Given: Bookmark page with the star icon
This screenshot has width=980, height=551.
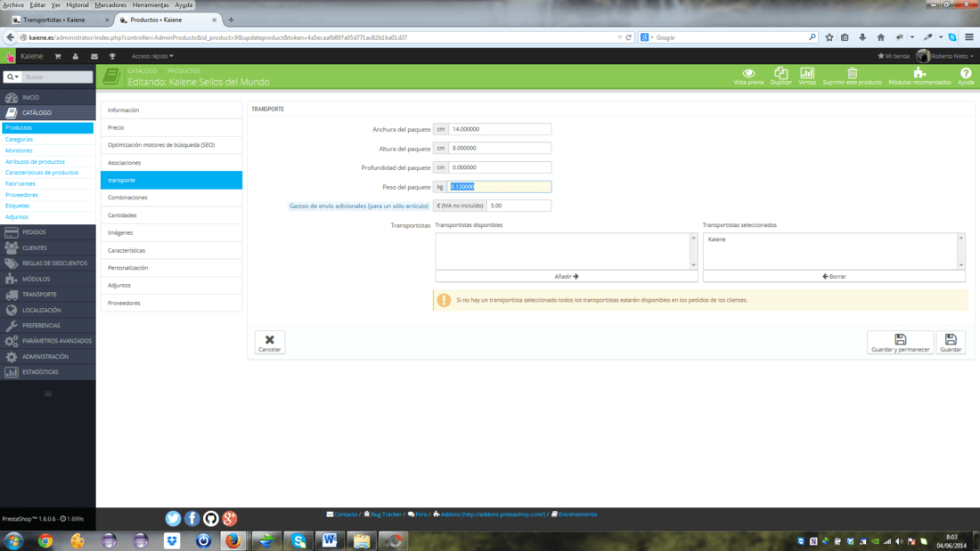Looking at the screenshot, I should tap(829, 37).
